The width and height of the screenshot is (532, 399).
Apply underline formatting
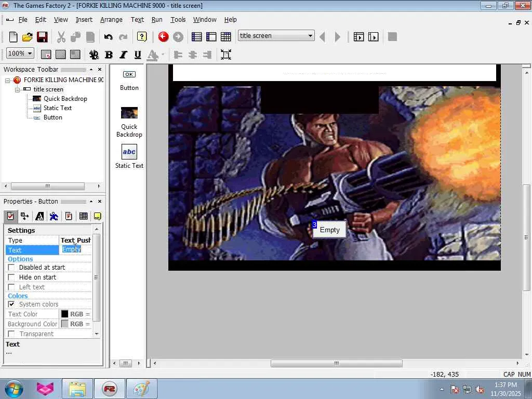click(137, 55)
